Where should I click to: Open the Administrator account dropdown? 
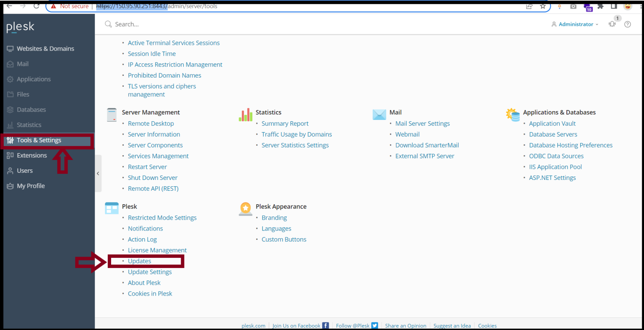coord(575,24)
